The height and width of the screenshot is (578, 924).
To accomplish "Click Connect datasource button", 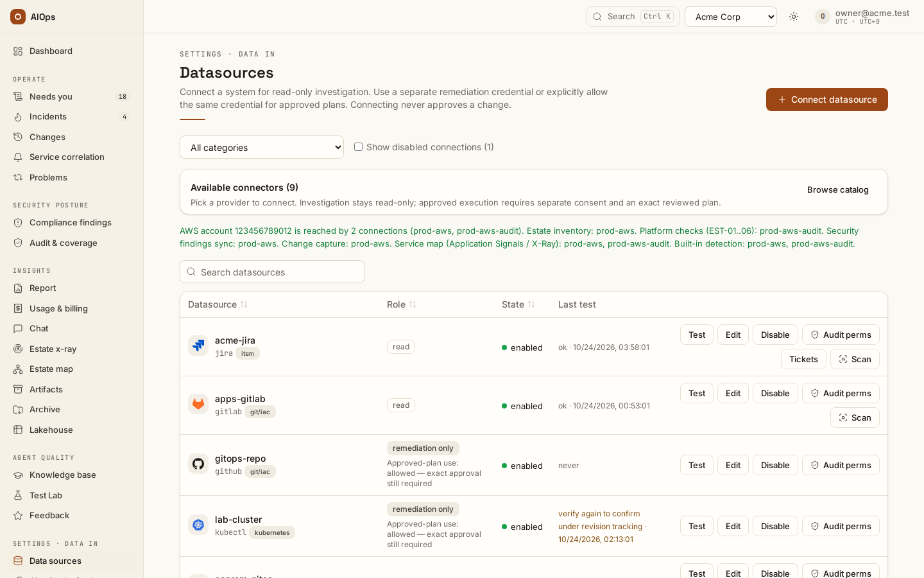I will [x=827, y=100].
